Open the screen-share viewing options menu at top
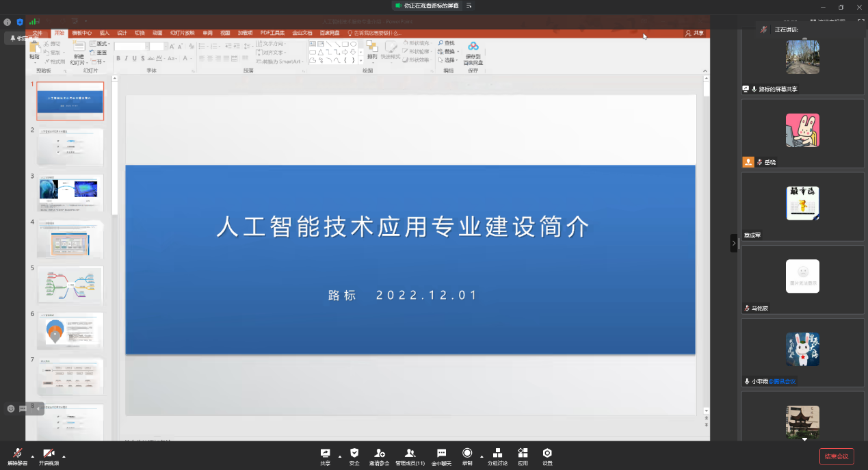Screen dimensions: 868x470 pos(469,5)
